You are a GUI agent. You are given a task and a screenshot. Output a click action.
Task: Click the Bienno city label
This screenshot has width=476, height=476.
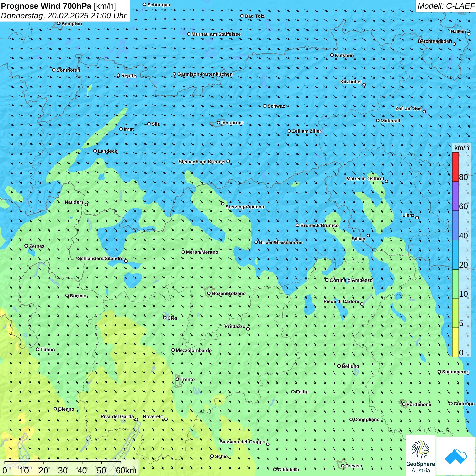pyautogui.click(x=66, y=409)
